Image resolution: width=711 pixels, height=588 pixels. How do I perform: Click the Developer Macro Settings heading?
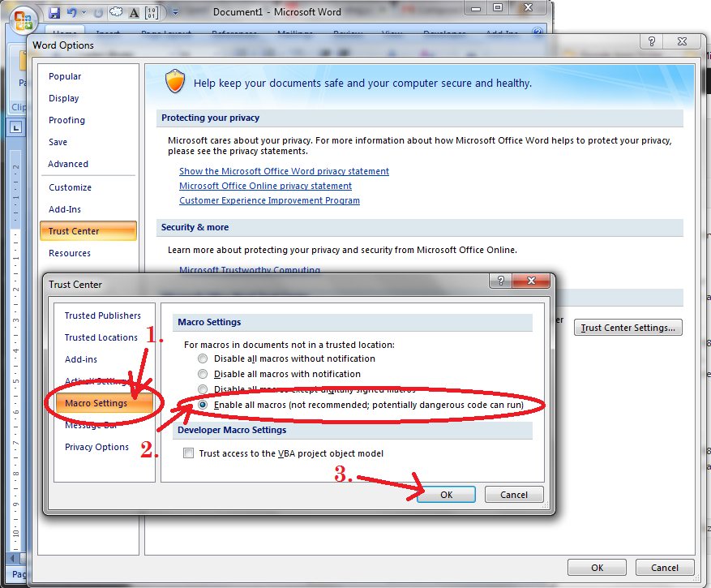232,430
